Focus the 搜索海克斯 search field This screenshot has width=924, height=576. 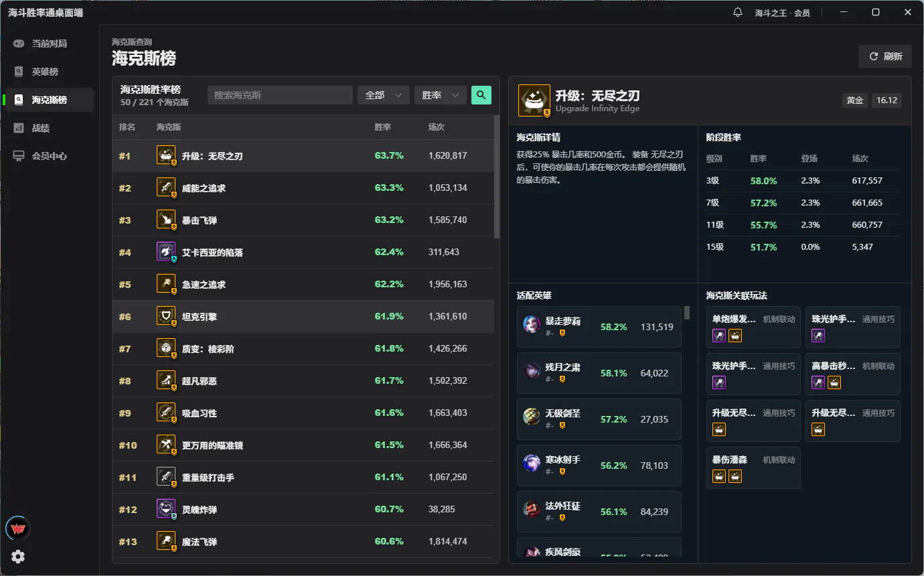pyautogui.click(x=280, y=95)
